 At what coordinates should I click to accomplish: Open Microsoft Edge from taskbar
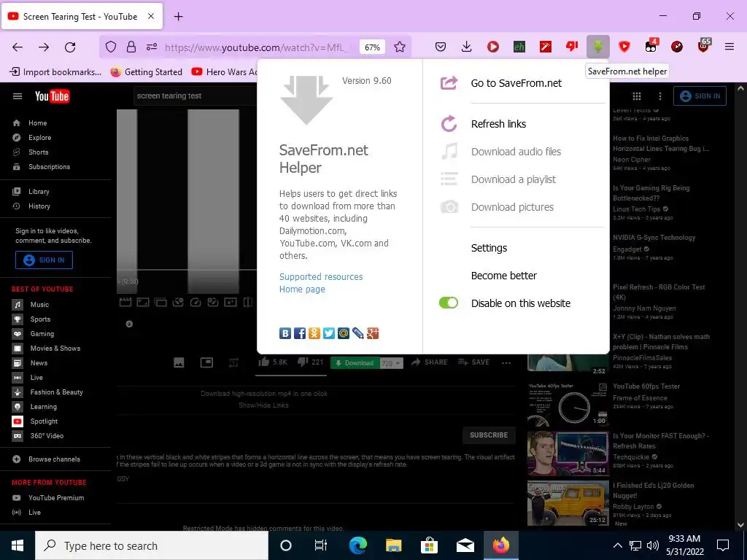[358, 545]
